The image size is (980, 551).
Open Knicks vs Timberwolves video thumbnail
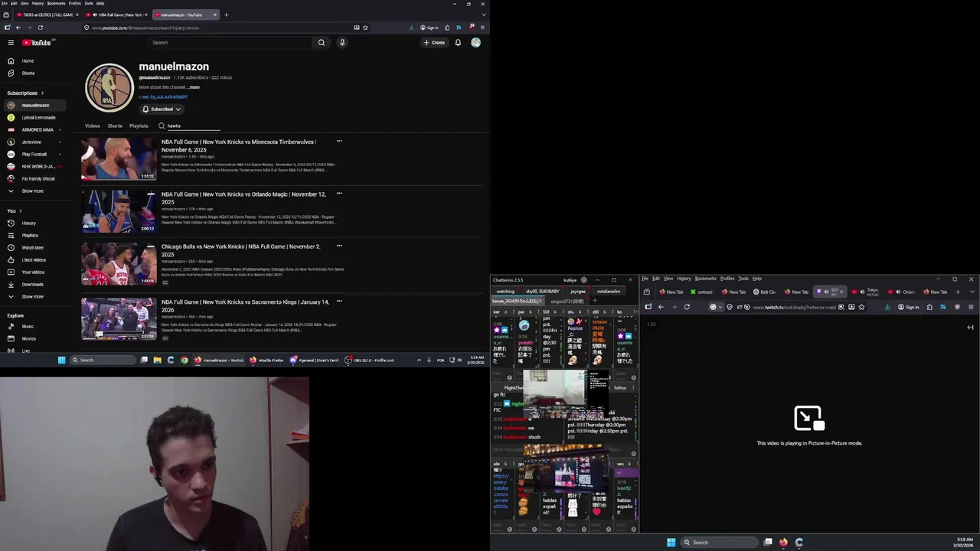pos(119,158)
